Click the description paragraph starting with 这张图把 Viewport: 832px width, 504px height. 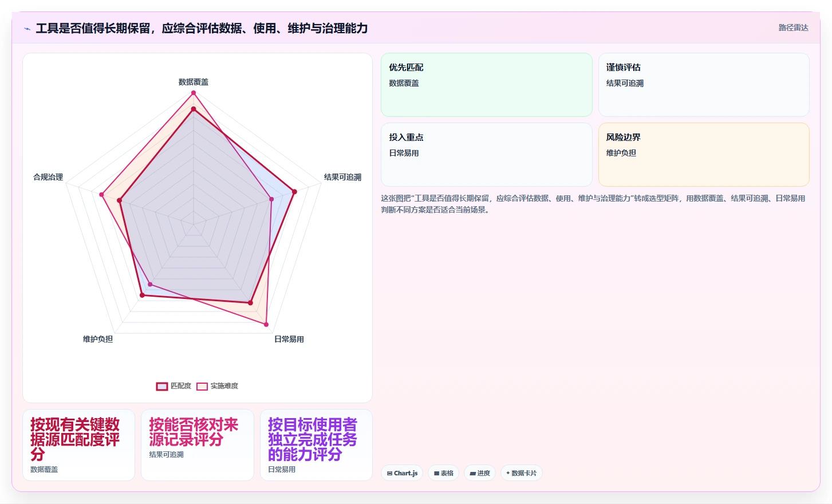(594, 204)
